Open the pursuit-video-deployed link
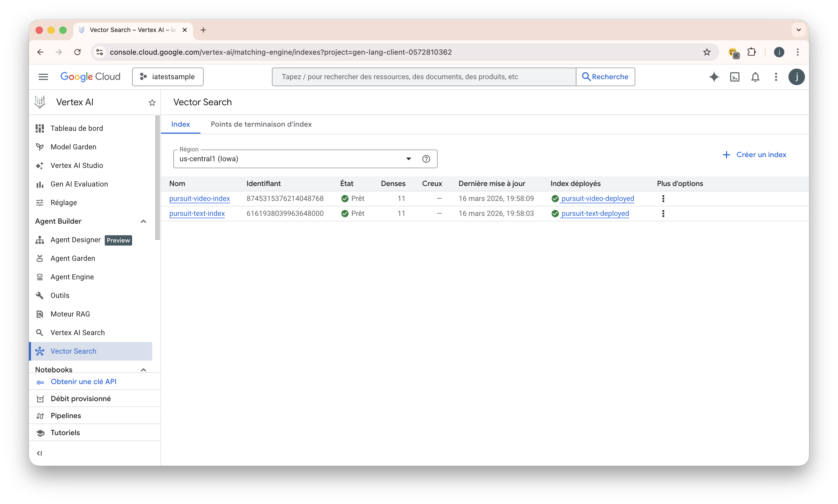This screenshot has height=504, width=838. (598, 199)
